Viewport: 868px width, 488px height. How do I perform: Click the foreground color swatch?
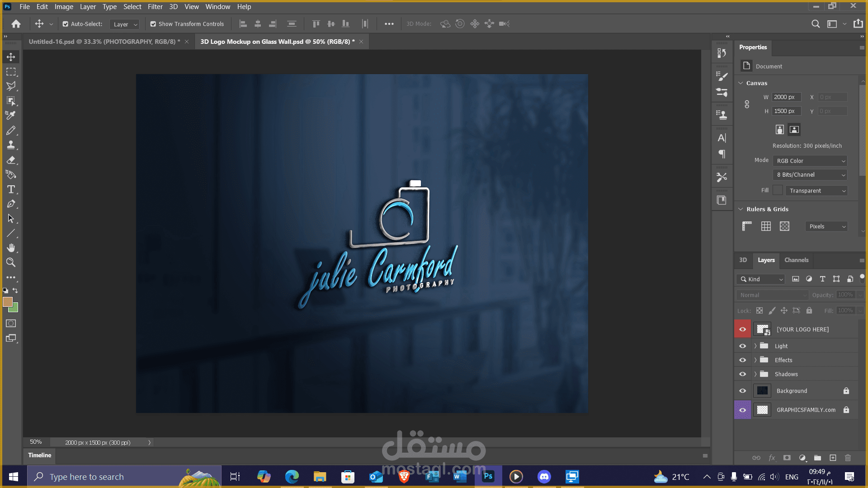point(7,302)
